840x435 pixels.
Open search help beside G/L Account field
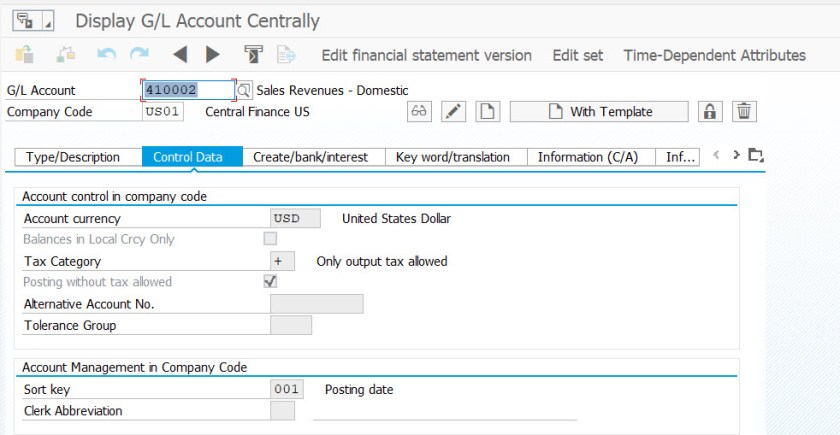coord(245,90)
